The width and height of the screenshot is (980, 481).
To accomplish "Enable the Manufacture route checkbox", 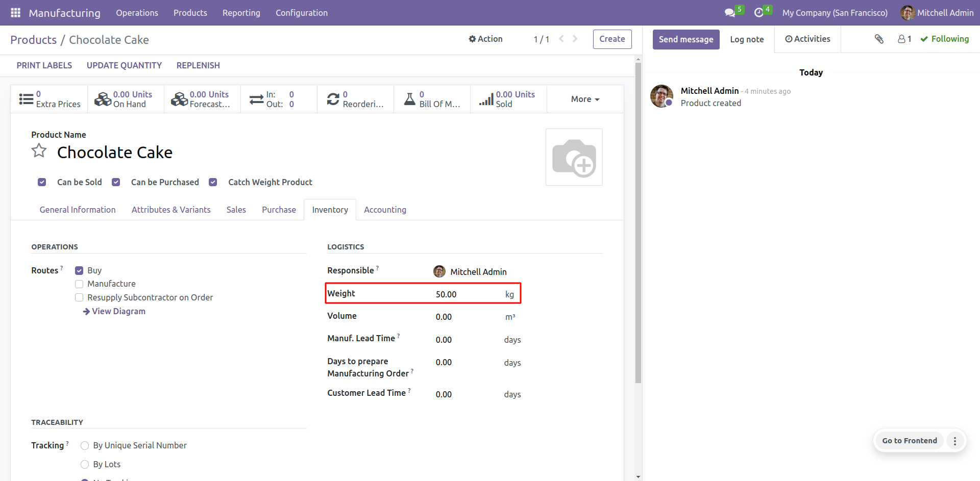I will pos(79,284).
